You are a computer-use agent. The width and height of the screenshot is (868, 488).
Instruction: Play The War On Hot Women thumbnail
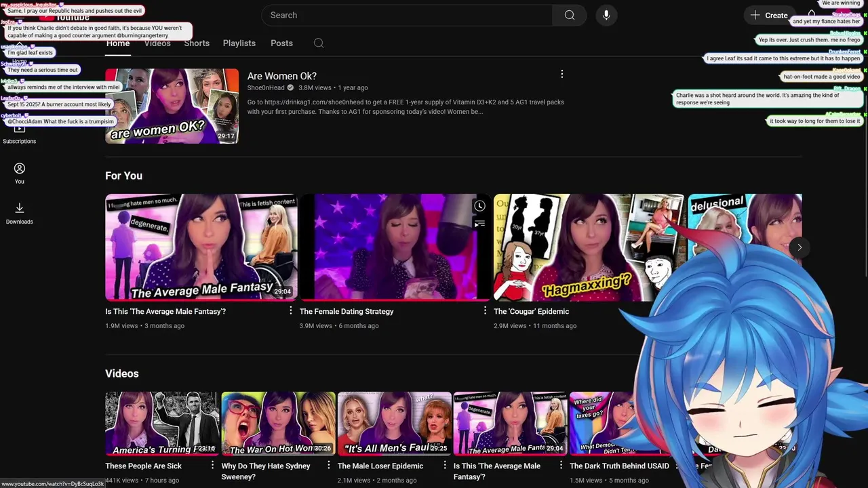click(x=278, y=423)
